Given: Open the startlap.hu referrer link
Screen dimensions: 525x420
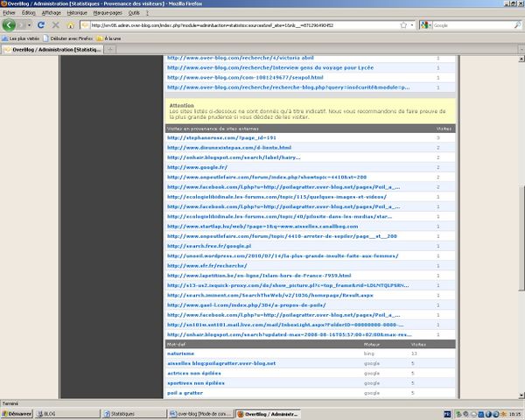Looking at the screenshot, I should coord(262,227).
